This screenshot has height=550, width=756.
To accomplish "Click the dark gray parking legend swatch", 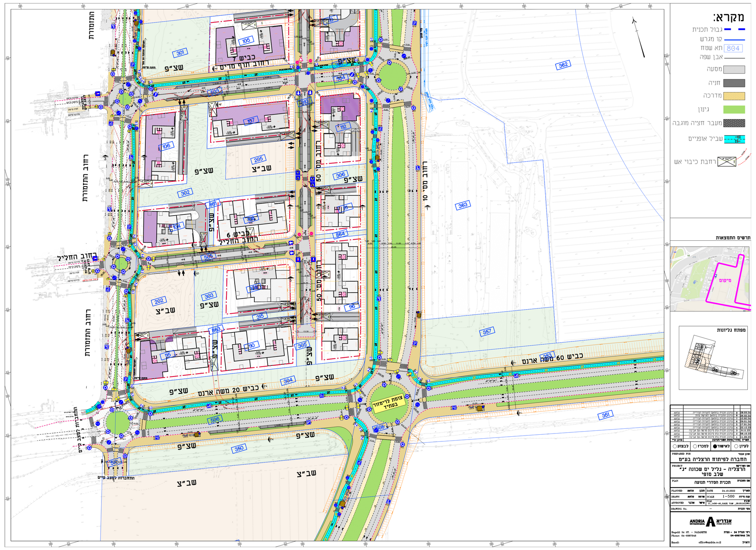I will [x=734, y=83].
